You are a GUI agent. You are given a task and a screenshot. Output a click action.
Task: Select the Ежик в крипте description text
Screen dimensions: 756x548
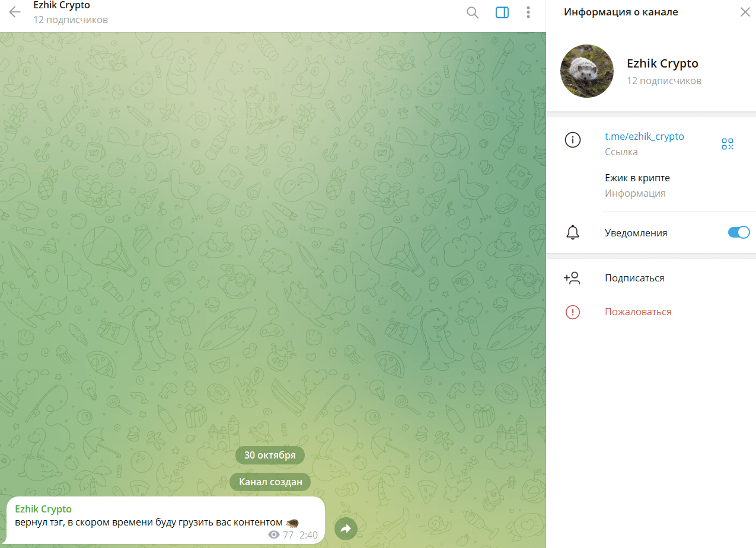pyautogui.click(x=637, y=178)
